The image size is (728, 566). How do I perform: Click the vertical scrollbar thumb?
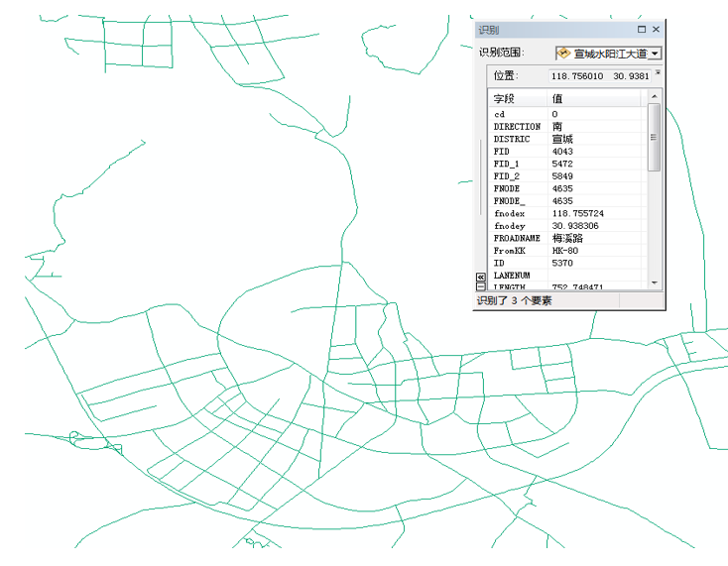click(655, 138)
